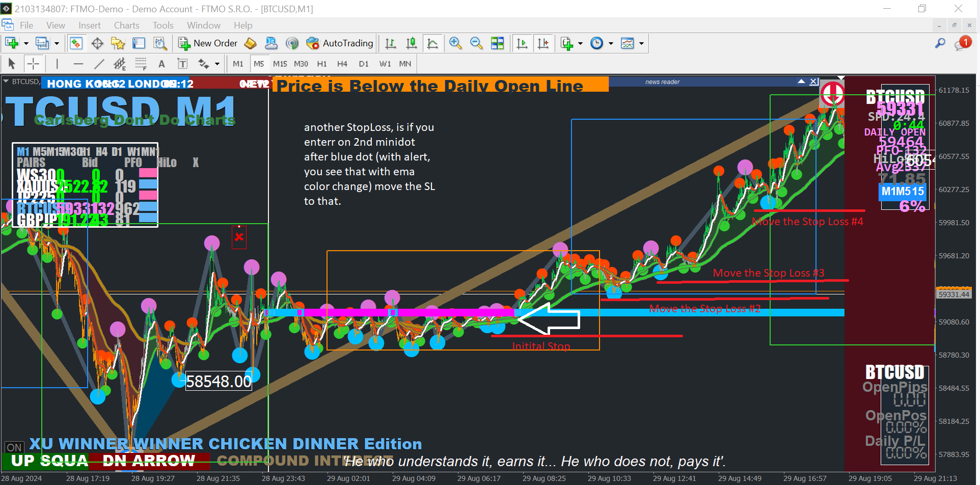
Task: Open the Window menu
Action: (x=204, y=25)
